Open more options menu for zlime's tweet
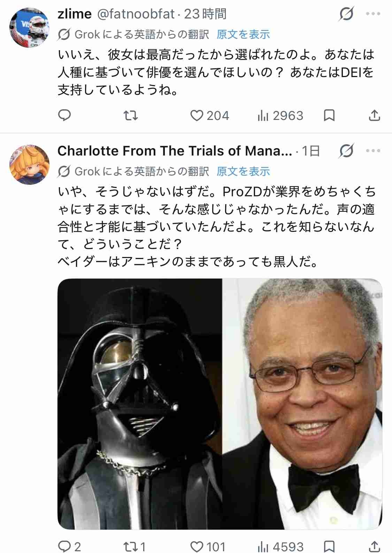392x553 pixels. click(373, 14)
